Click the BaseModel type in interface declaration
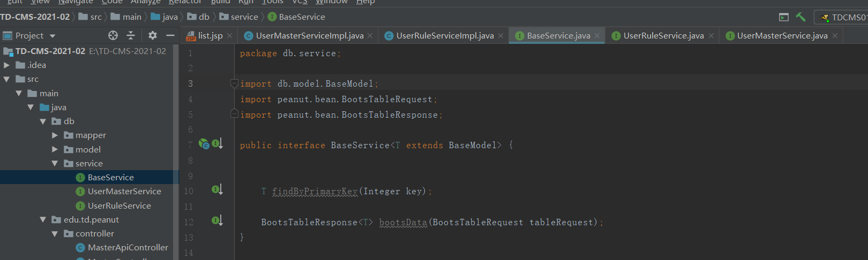Image resolution: width=868 pixels, height=260 pixels. point(473,146)
